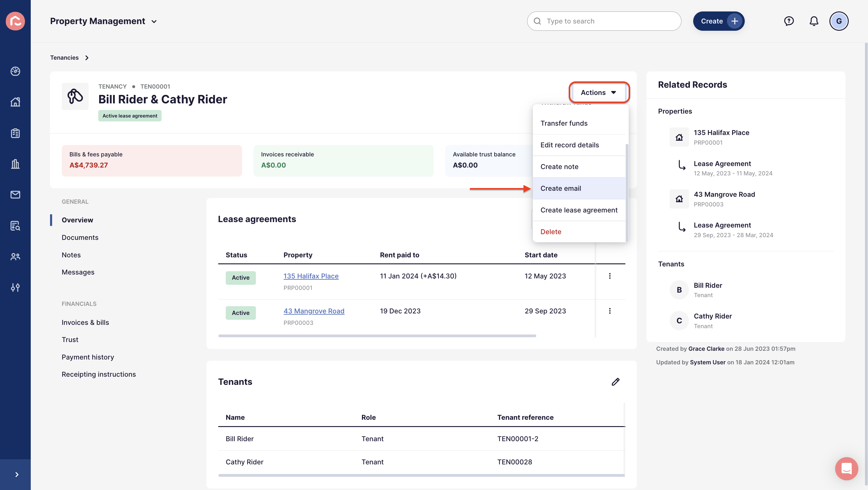Click the tenancy keys icon
Viewport: 868px width, 490px height.
click(75, 96)
